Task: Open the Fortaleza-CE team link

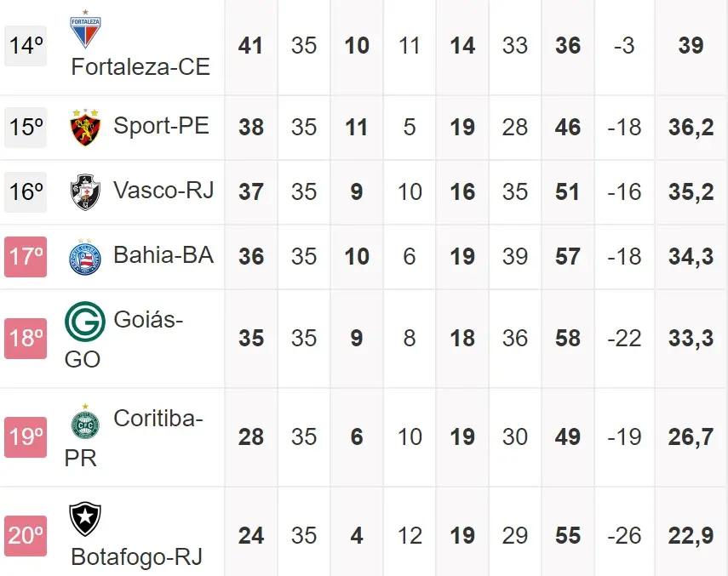Action: coord(140,66)
